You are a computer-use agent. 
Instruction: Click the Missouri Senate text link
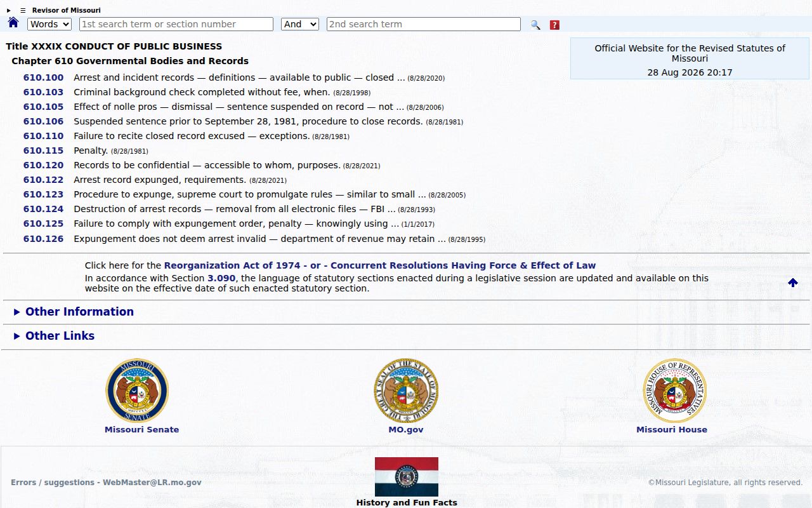141,430
